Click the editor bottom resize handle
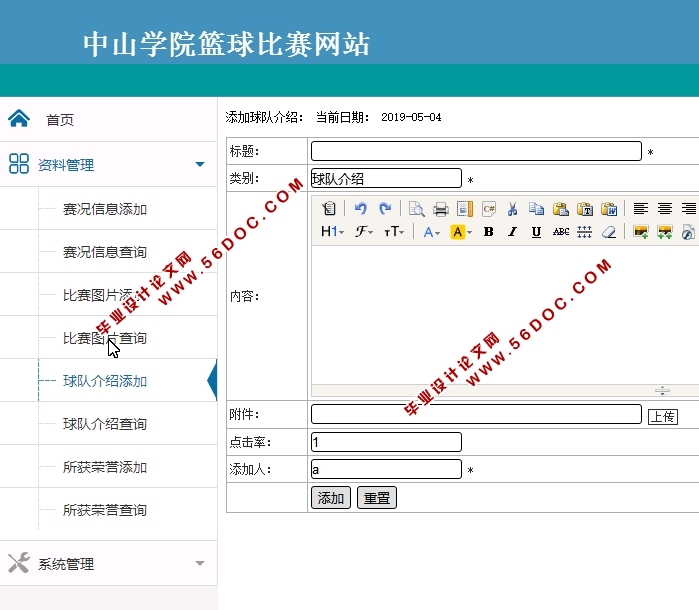The height and width of the screenshot is (610, 699). tap(662, 391)
